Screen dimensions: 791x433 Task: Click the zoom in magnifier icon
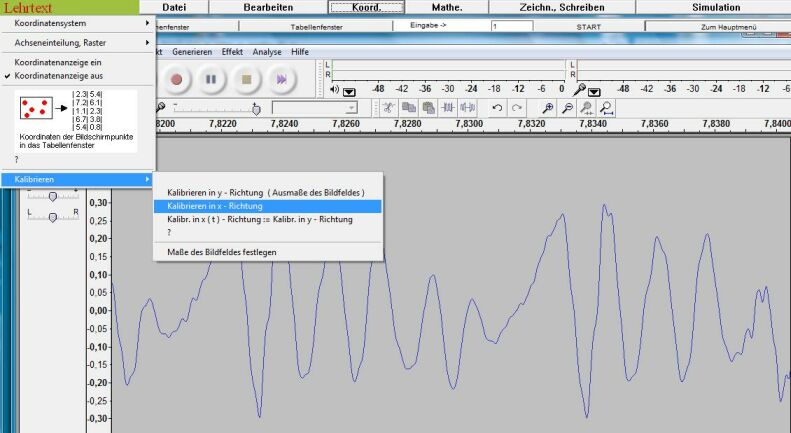[x=547, y=108]
